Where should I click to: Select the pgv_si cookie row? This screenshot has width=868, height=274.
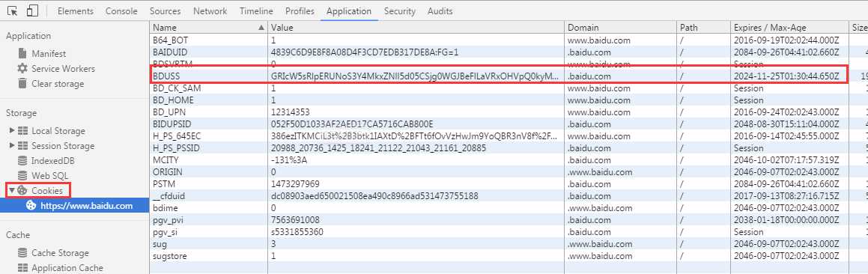(x=509, y=232)
